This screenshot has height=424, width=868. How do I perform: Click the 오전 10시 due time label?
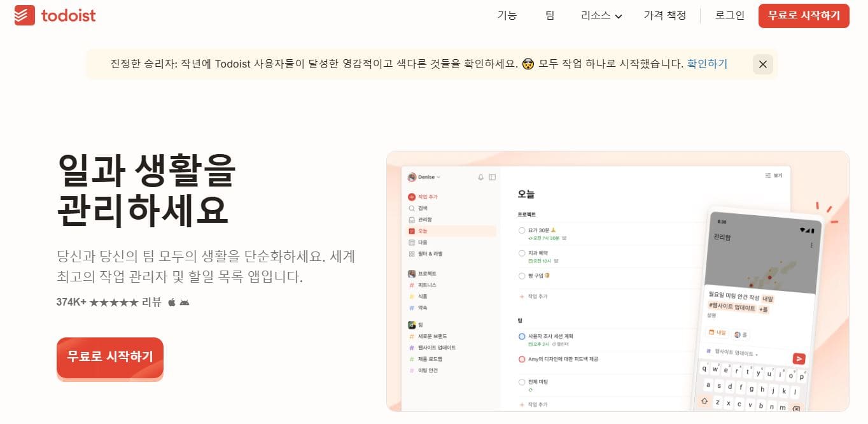(540, 261)
